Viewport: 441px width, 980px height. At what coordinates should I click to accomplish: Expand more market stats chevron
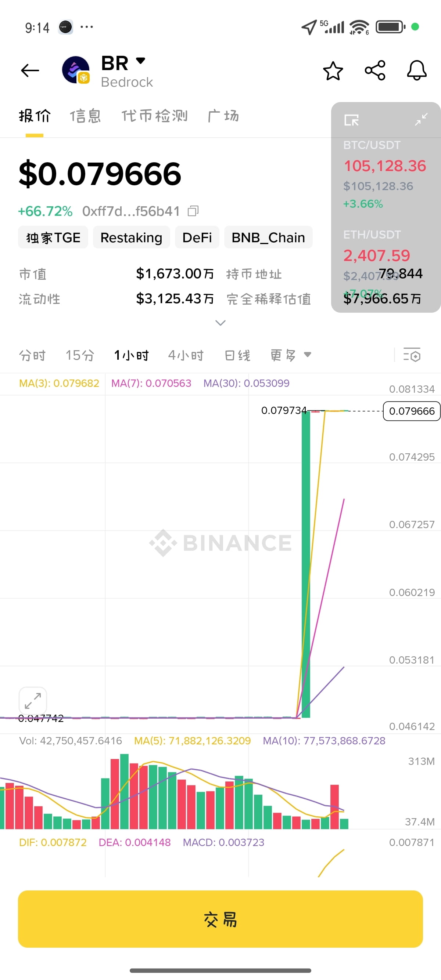tap(220, 323)
